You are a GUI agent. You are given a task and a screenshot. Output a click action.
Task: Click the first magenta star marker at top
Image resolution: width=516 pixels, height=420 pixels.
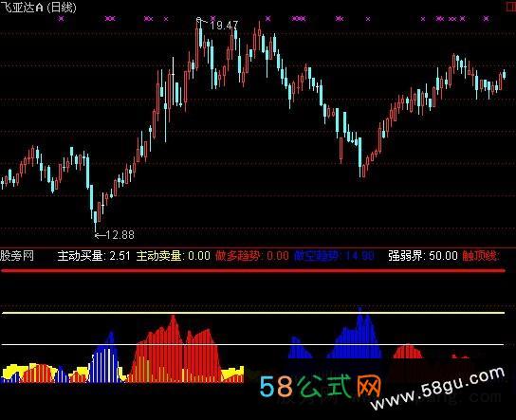pos(62,19)
